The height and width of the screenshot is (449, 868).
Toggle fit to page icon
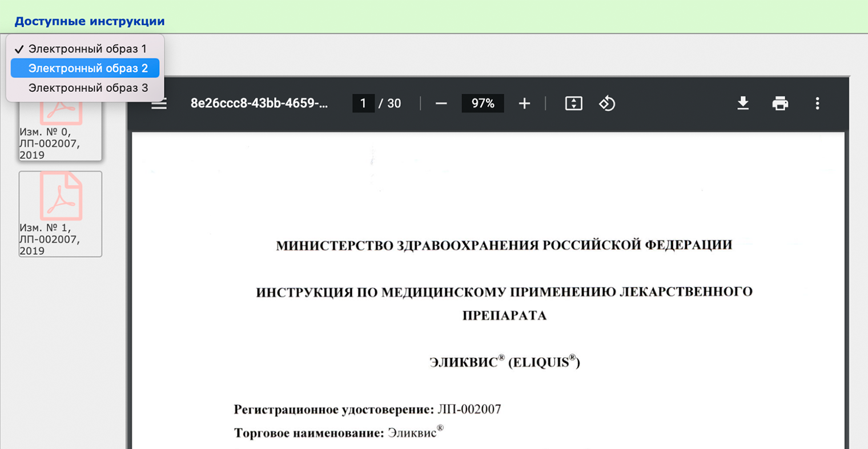click(573, 103)
